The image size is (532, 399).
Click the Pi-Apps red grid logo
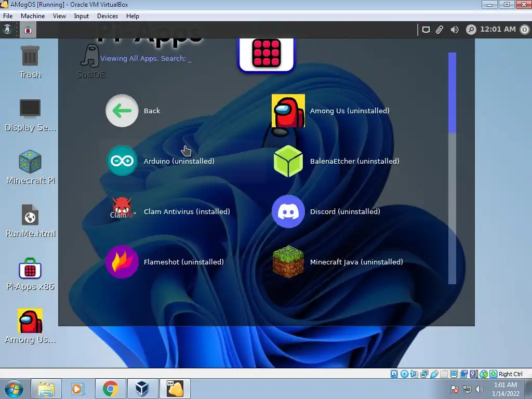[x=267, y=54]
